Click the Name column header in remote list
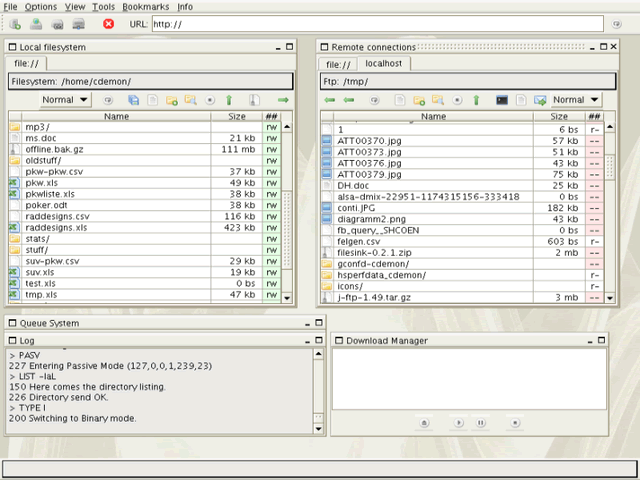640x480 pixels. pyautogui.click(x=433, y=117)
